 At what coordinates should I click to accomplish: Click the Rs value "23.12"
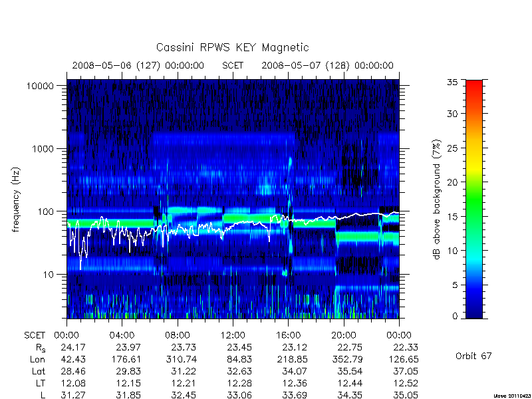[295, 347]
